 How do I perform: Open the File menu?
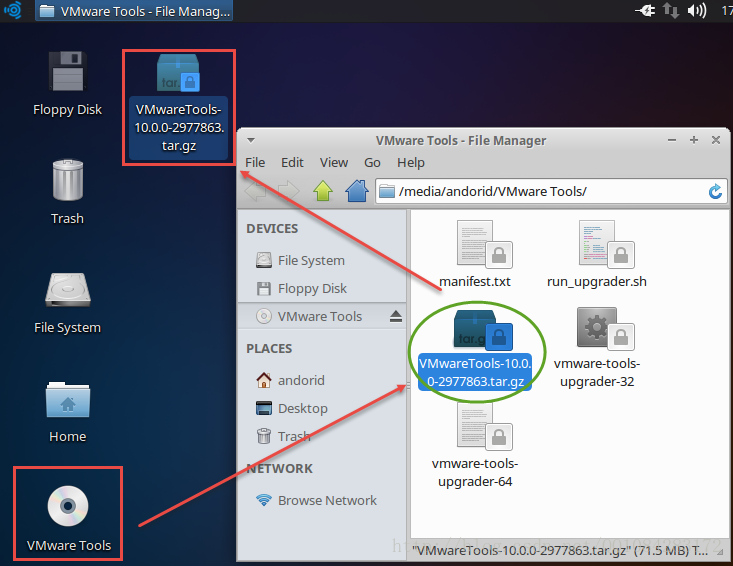coord(255,163)
